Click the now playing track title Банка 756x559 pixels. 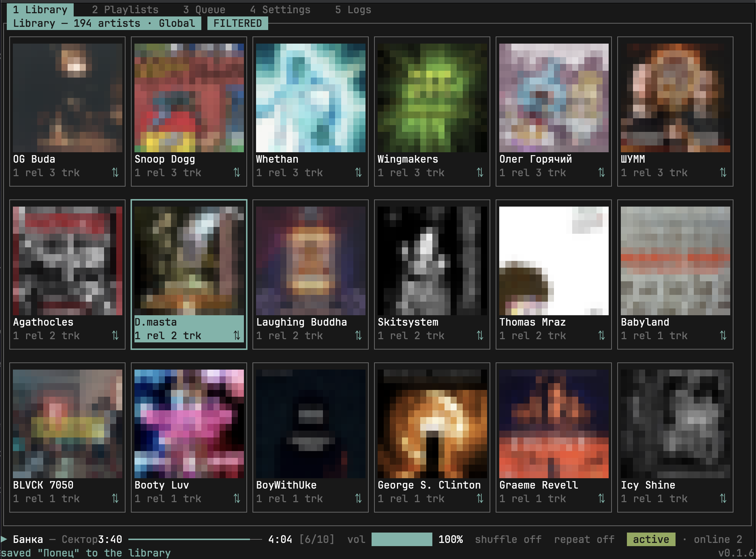(x=28, y=539)
